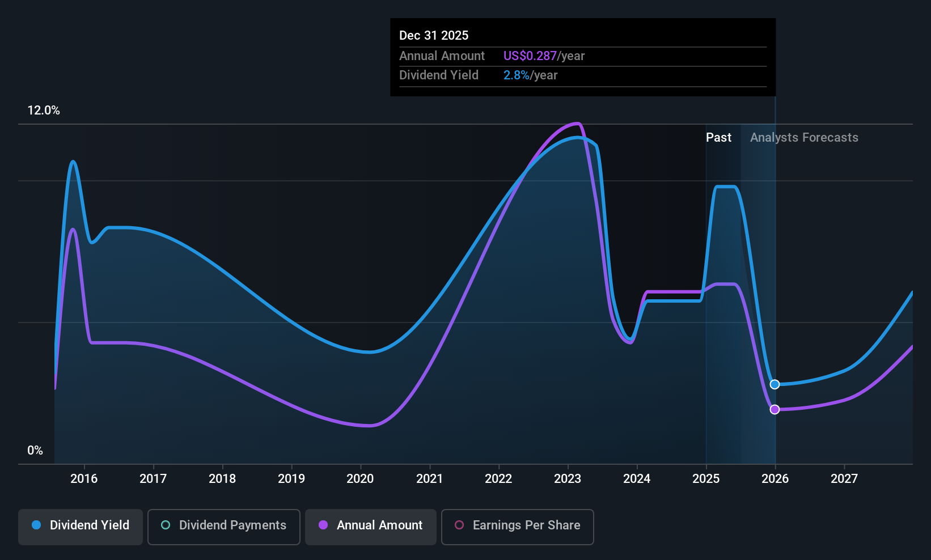Click the Dividend Yield tooltip row label
The height and width of the screenshot is (560, 931).
(439, 75)
